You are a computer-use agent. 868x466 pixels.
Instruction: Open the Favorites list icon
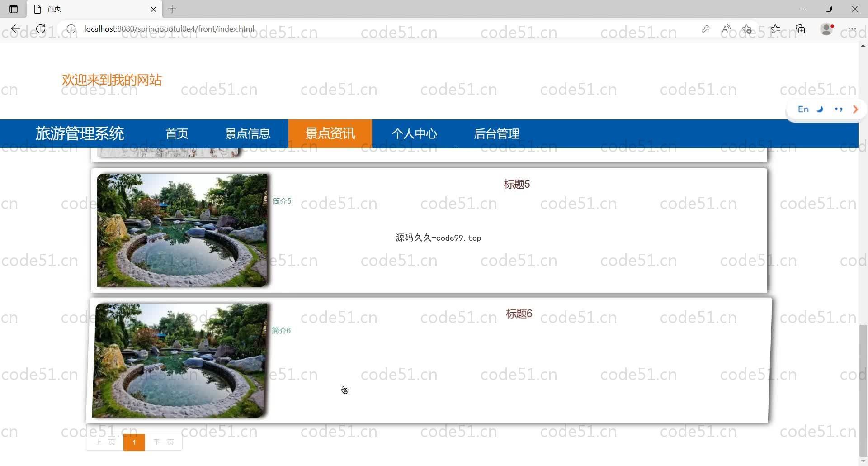point(775,29)
